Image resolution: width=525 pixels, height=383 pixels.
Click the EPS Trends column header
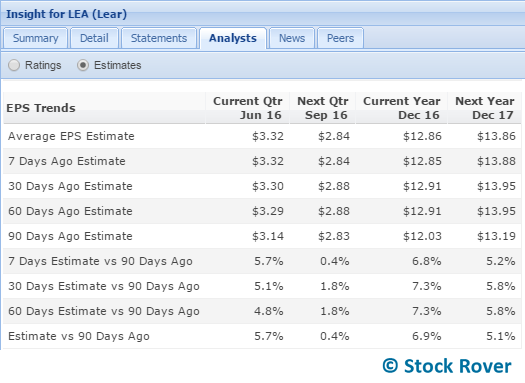[104, 108]
